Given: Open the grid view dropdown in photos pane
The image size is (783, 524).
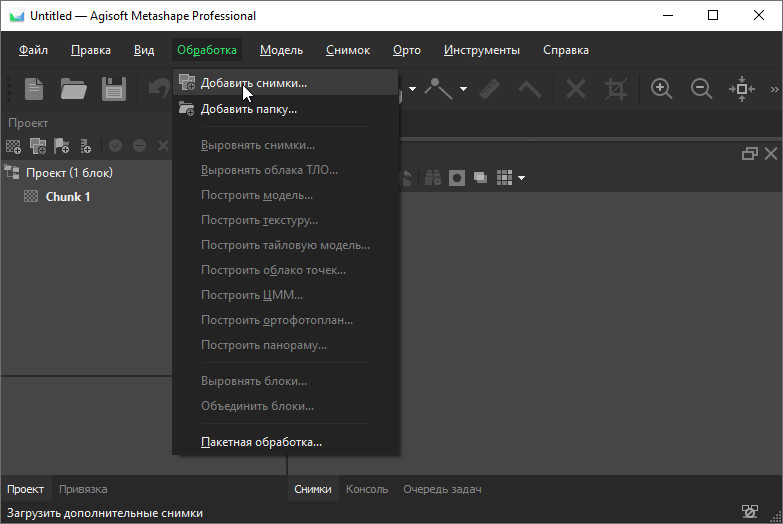Looking at the screenshot, I should point(521,178).
